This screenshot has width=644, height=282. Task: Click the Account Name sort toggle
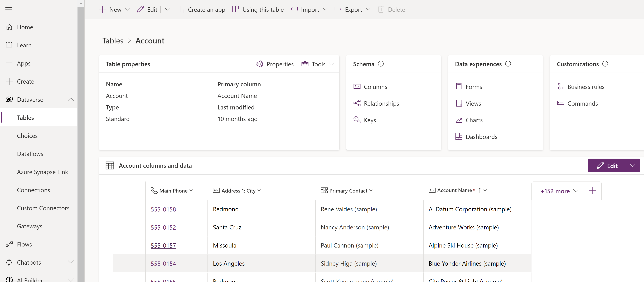[x=479, y=190]
